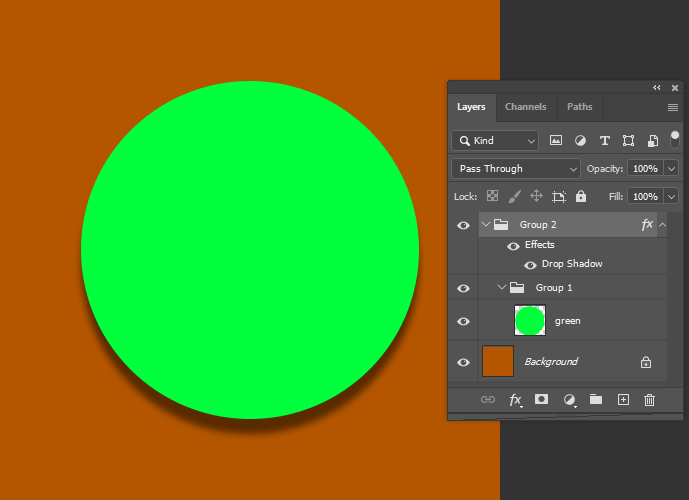Click the Fill 100% field
Viewport: 689px width, 500px height.
point(645,197)
